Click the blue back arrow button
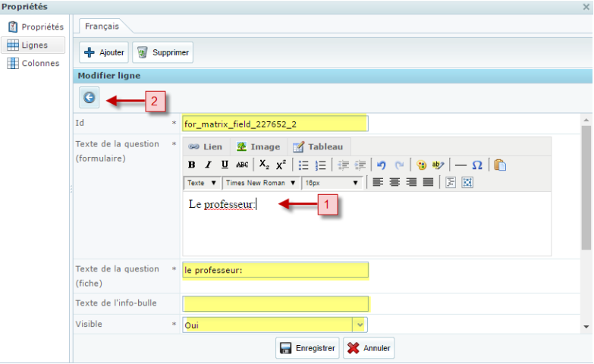Viewport: 594px width, 364px height. [90, 97]
